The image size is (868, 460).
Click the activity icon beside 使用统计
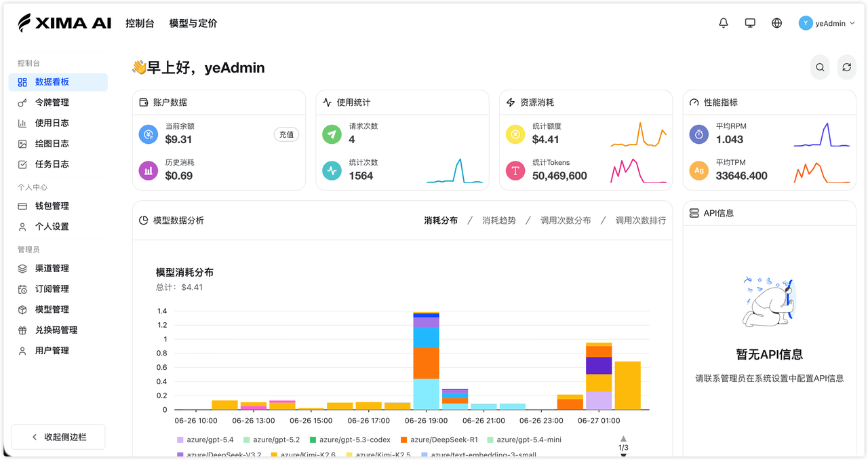coord(328,102)
